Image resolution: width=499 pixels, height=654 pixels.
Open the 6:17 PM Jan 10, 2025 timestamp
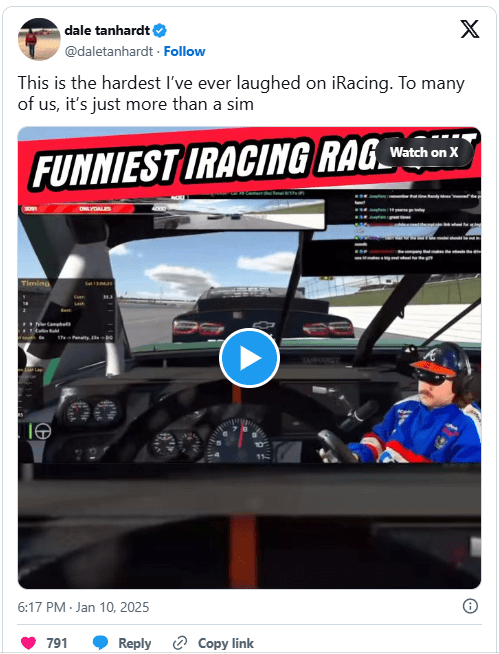point(83,607)
